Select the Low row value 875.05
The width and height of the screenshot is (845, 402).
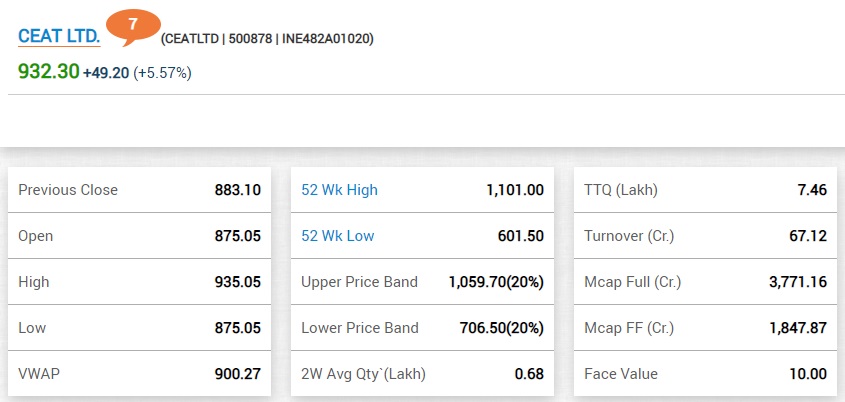coord(238,328)
